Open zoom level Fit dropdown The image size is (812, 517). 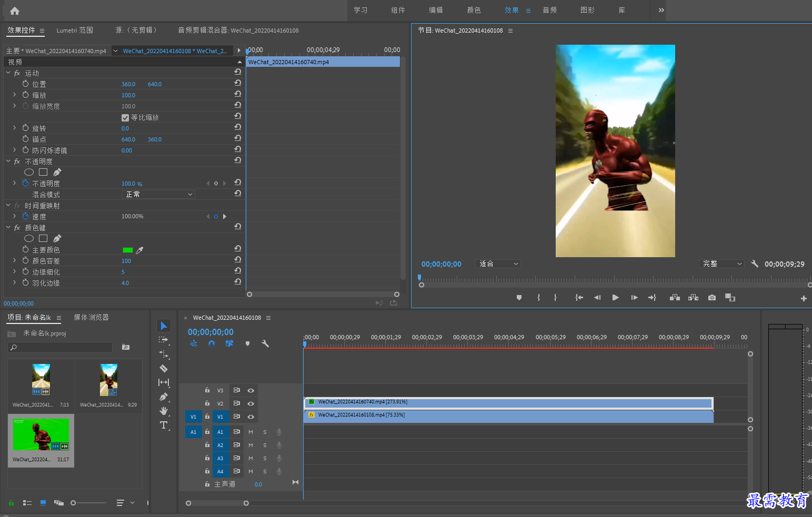tap(498, 263)
